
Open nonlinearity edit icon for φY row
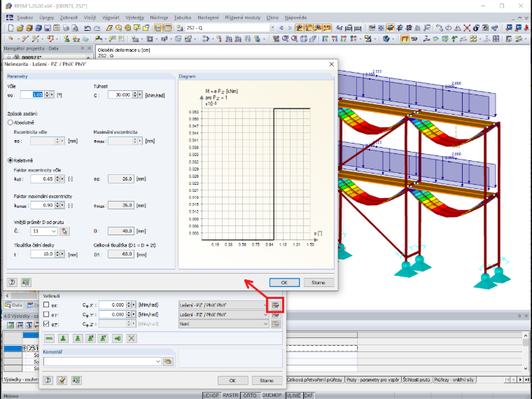pos(276,314)
